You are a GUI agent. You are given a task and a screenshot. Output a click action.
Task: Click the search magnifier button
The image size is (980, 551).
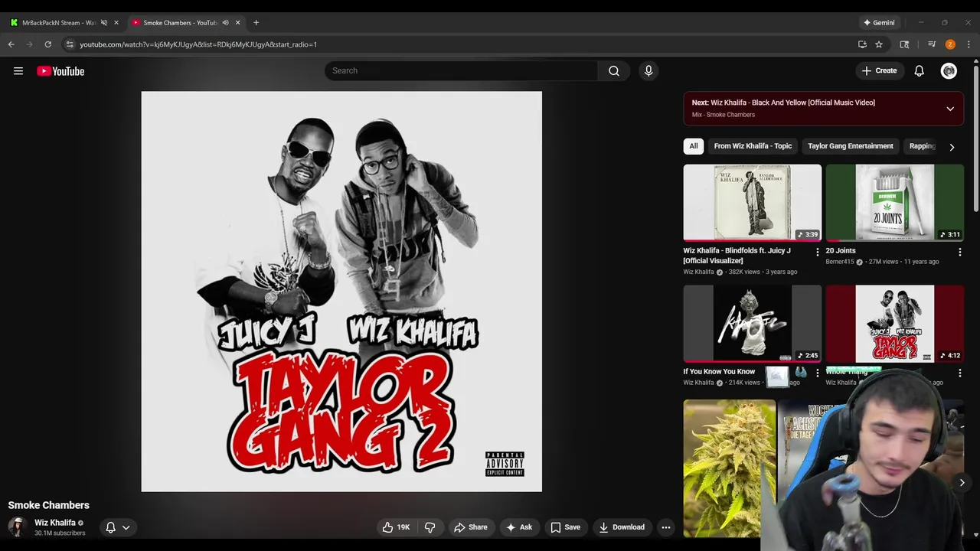(x=614, y=70)
